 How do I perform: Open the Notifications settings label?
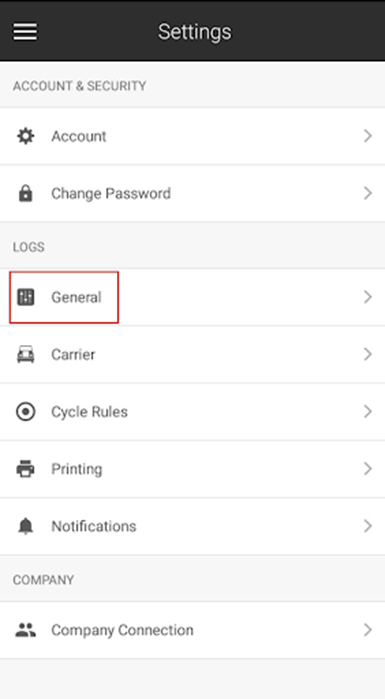[94, 526]
